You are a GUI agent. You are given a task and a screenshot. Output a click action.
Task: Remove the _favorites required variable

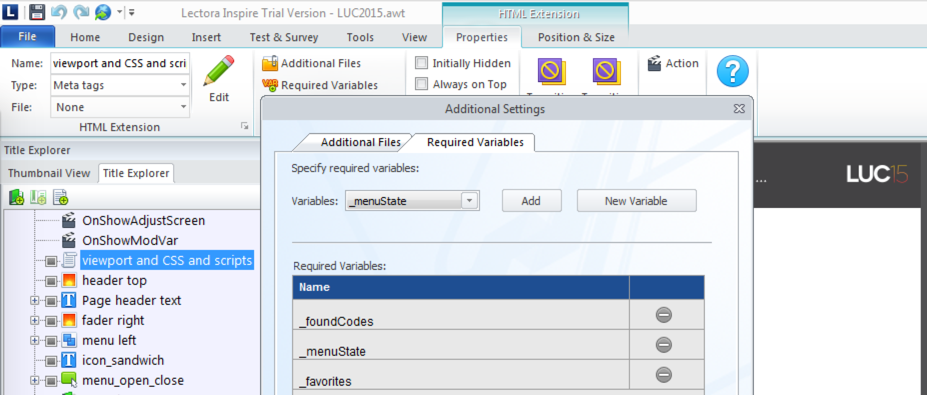[663, 374]
